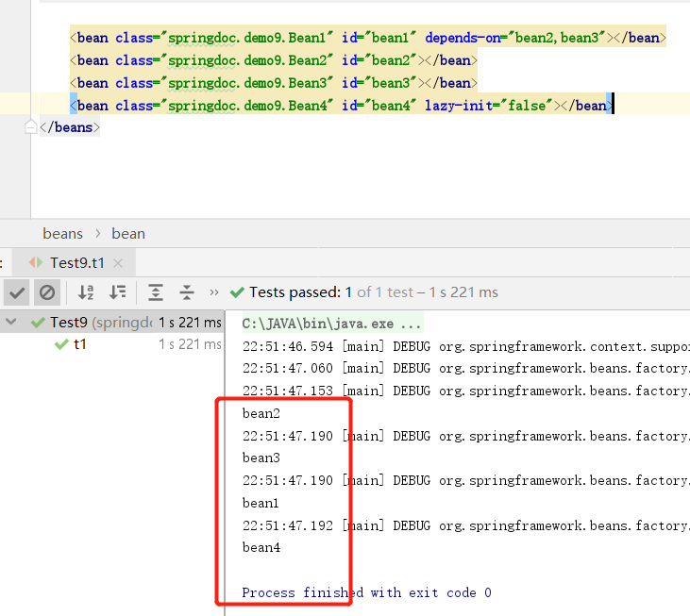Click the Tests passed status label

click(300, 292)
